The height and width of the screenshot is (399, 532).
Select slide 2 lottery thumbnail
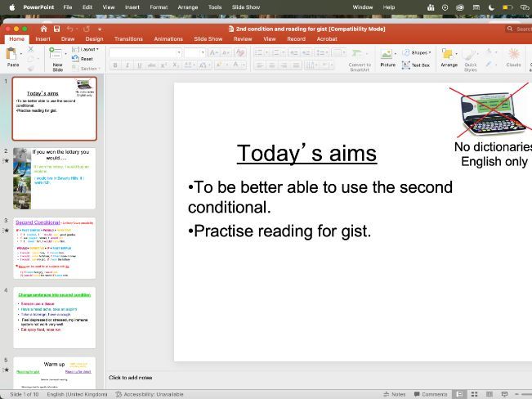[x=54, y=178]
